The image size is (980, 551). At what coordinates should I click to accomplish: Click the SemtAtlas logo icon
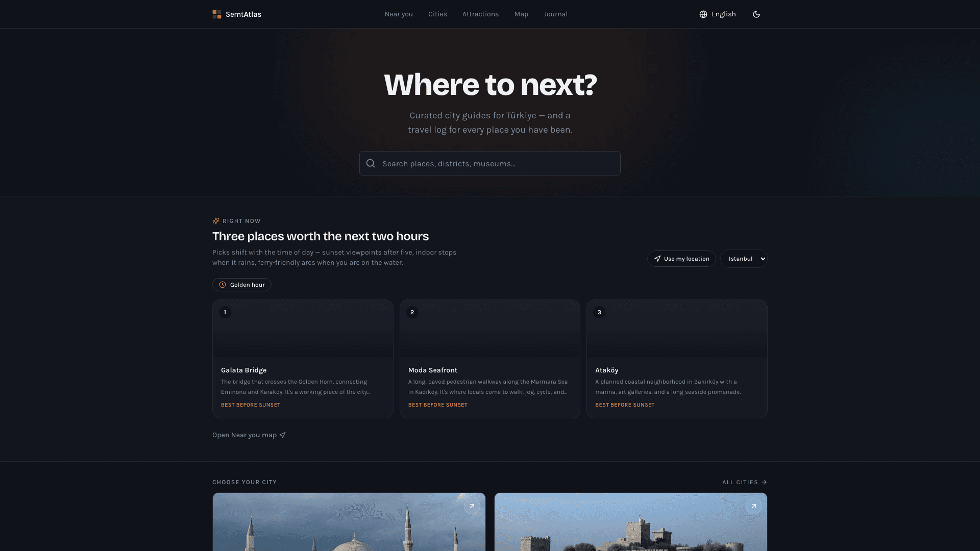[217, 14]
